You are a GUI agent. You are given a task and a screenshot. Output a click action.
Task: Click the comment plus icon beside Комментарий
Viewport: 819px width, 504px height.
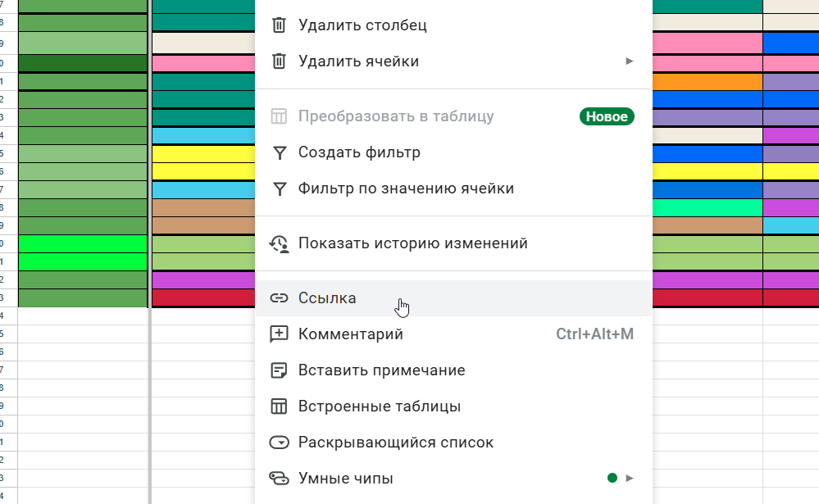[279, 334]
